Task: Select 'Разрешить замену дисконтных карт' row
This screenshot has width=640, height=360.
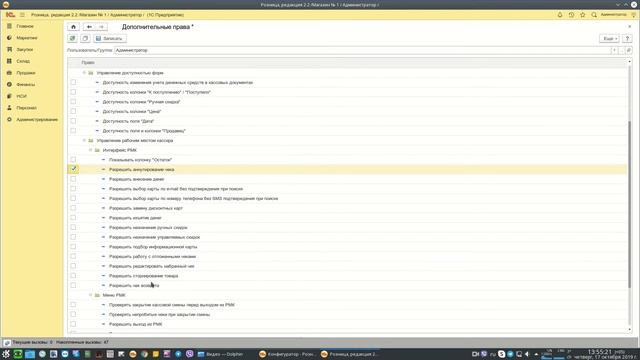Action: tap(347, 208)
